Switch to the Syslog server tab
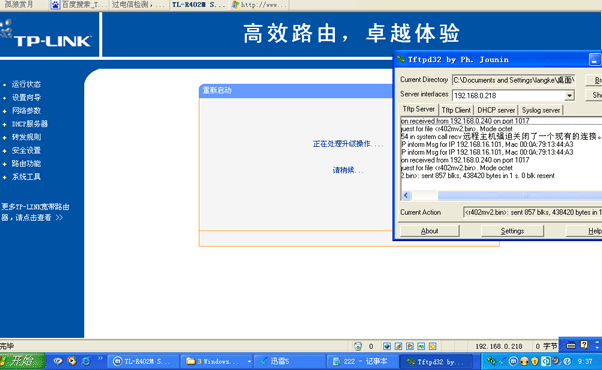Viewport: 602px width, 370px height. click(x=541, y=110)
